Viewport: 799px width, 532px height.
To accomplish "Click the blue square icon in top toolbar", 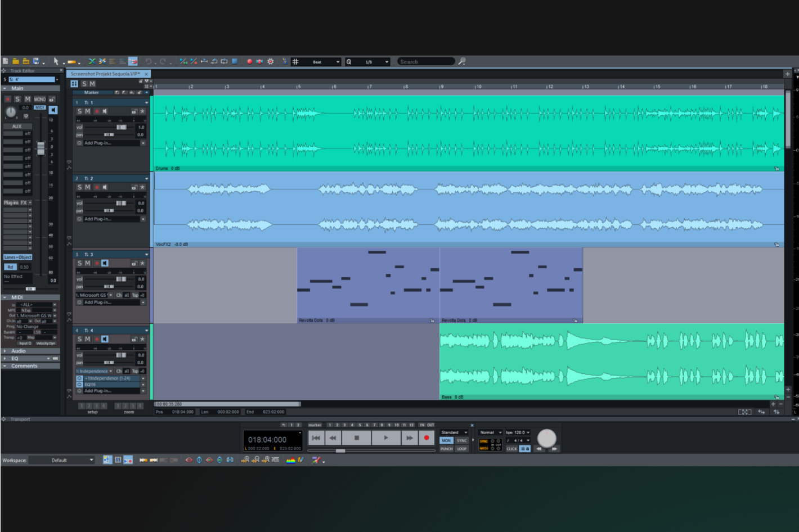I will (x=235, y=61).
